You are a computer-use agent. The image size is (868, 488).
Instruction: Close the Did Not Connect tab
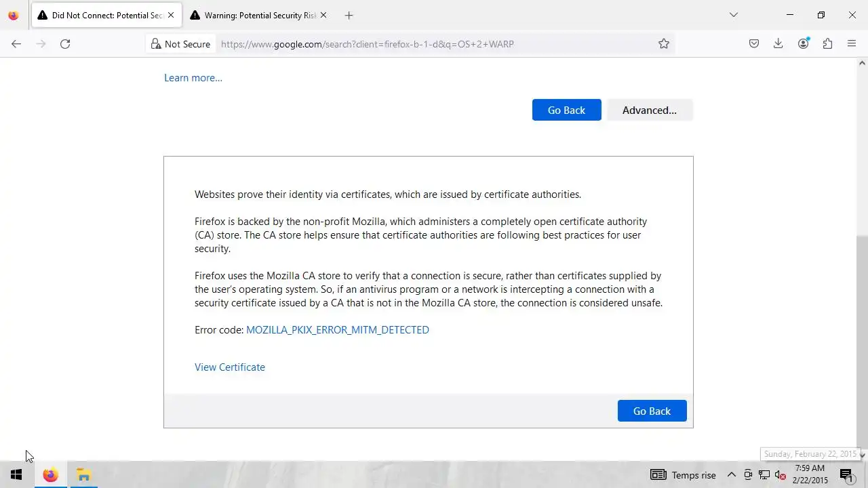tap(171, 15)
